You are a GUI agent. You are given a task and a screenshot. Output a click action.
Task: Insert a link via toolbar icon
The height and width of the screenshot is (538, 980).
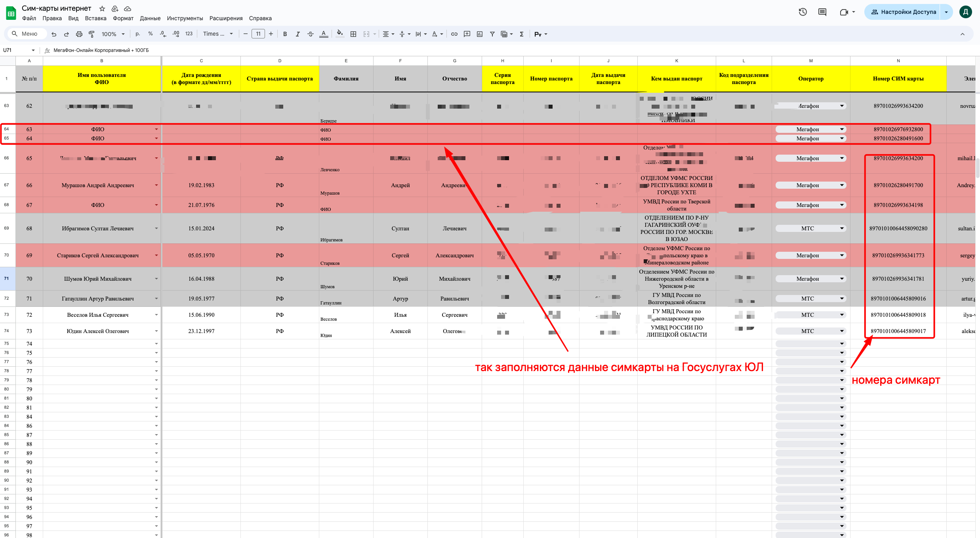point(454,34)
